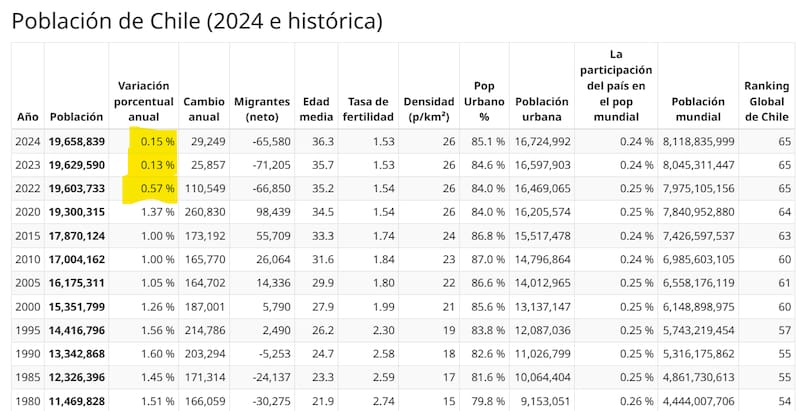Click the 2024 population value 19,658,839

[77, 142]
